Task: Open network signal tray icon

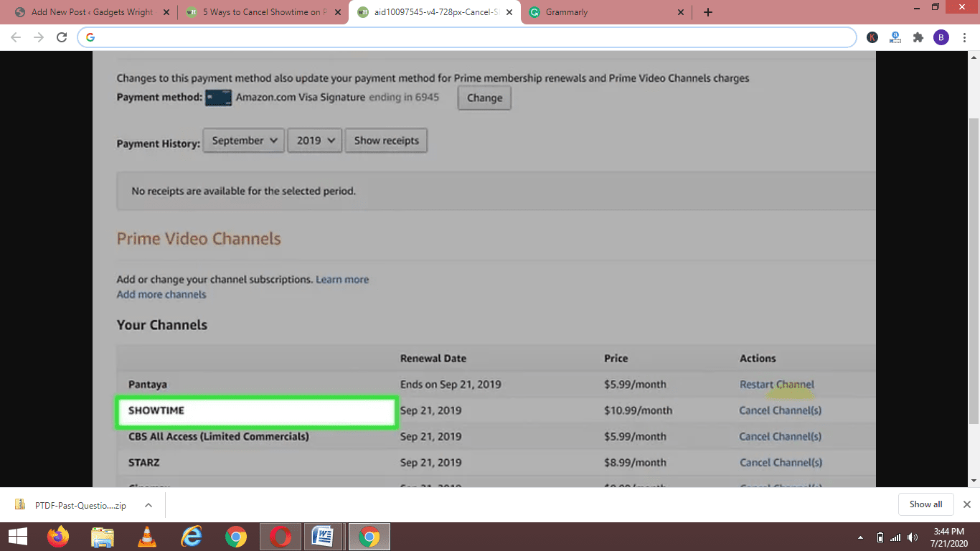Action: tap(895, 537)
